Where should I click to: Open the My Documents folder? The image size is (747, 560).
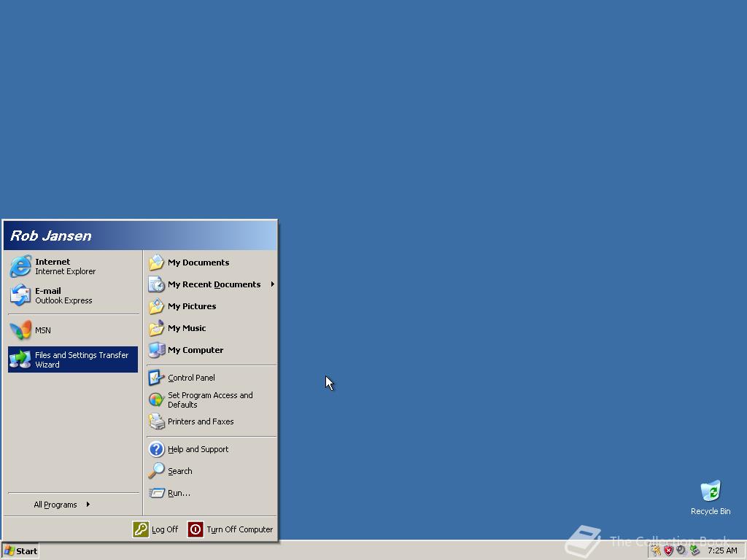pos(212,262)
